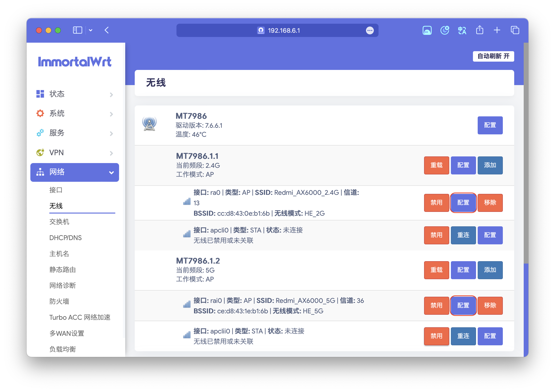
Task: Add a network to MT7986.1.2
Action: click(490, 270)
